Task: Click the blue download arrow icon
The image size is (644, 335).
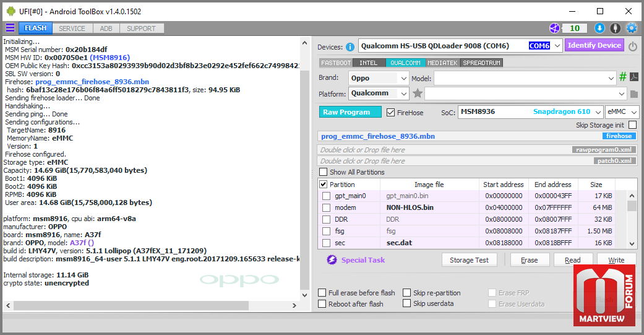Action: (599, 28)
